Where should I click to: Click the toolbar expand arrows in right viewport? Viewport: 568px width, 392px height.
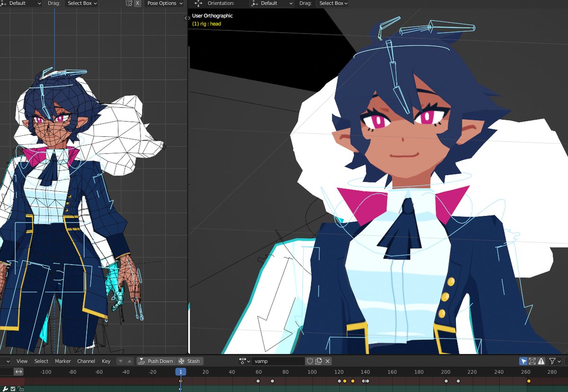(187, 18)
